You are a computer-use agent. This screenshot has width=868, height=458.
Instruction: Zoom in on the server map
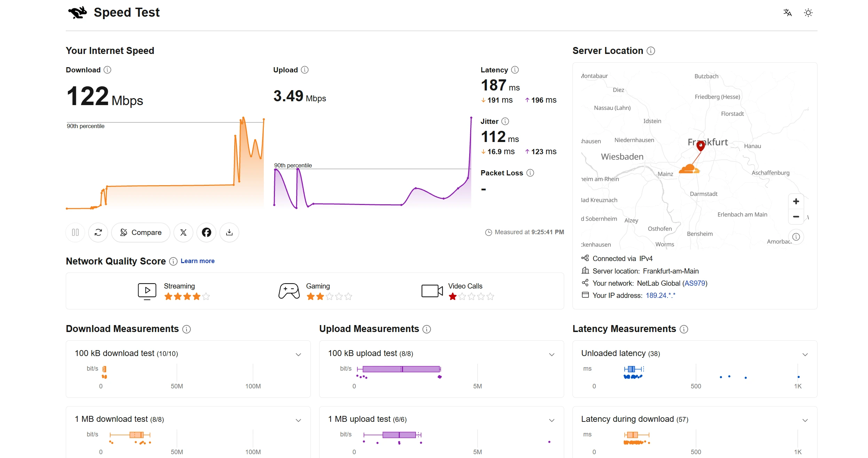796,202
